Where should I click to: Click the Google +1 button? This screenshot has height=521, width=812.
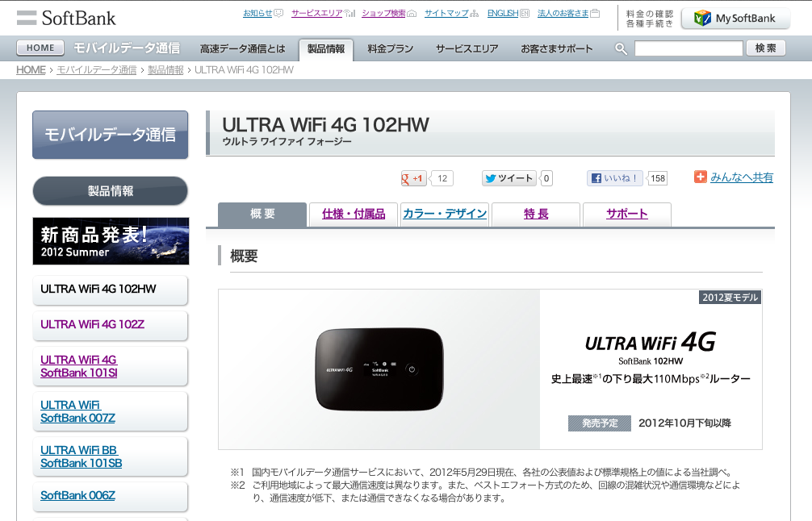coord(413,178)
